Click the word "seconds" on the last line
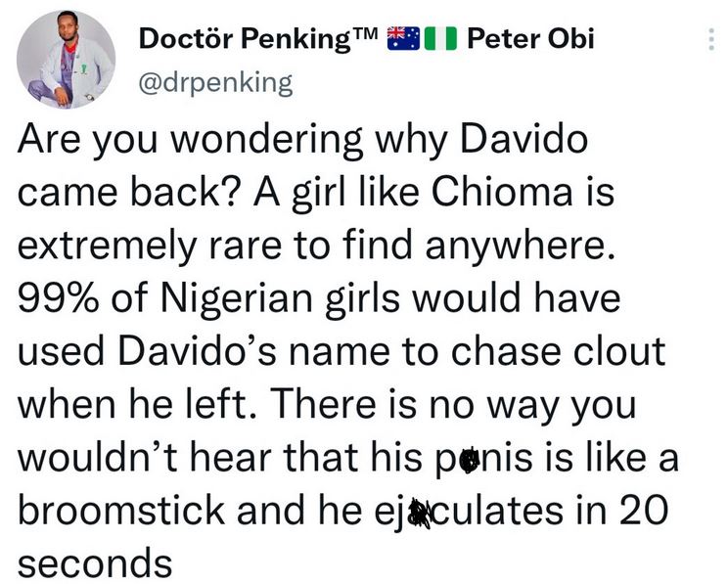728x584 pixels. tap(95, 562)
